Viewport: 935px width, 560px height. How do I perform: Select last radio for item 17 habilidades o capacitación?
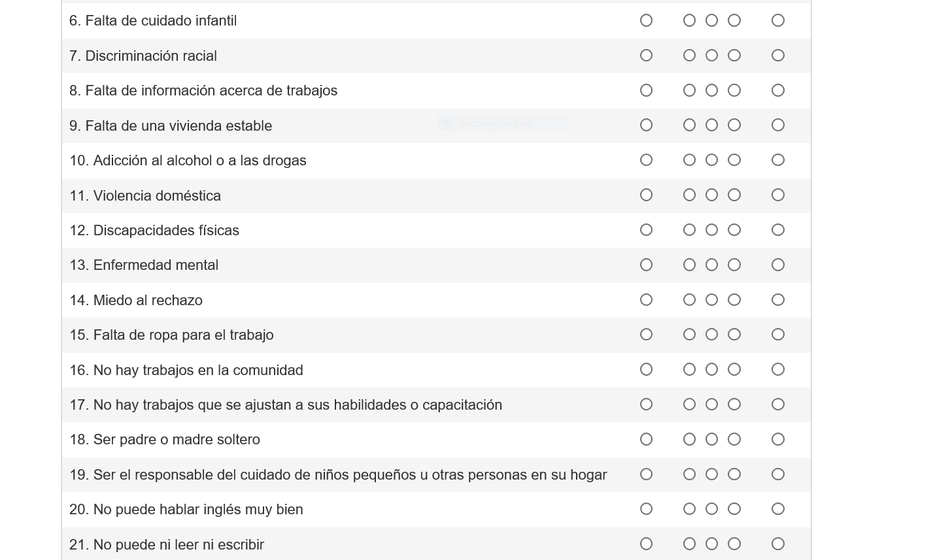tap(777, 404)
